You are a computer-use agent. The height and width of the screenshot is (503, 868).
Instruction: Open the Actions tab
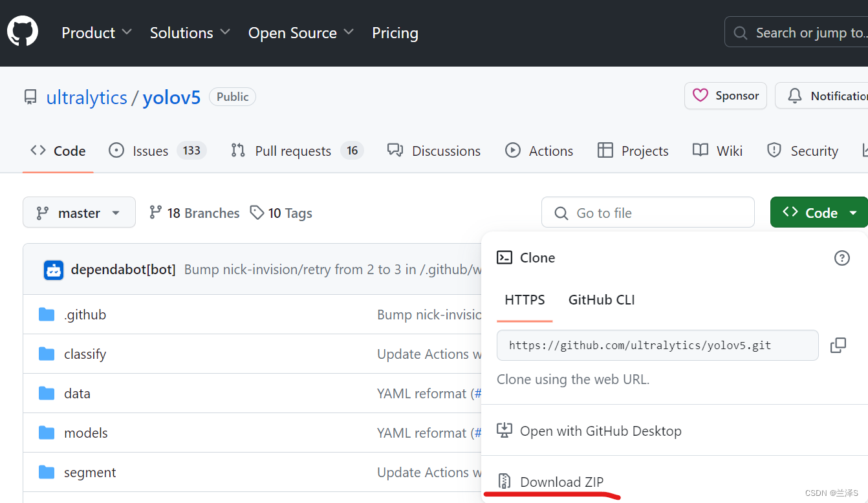click(x=539, y=151)
